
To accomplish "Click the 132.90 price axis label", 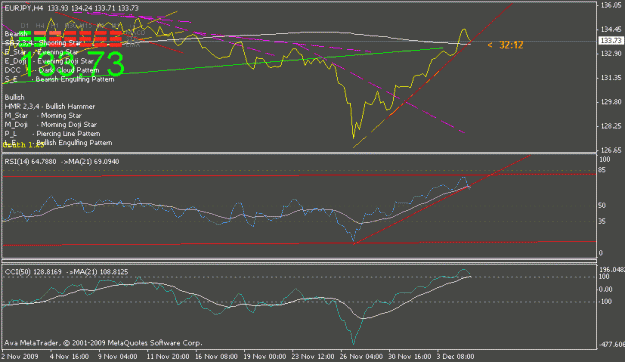I will pyautogui.click(x=611, y=53).
